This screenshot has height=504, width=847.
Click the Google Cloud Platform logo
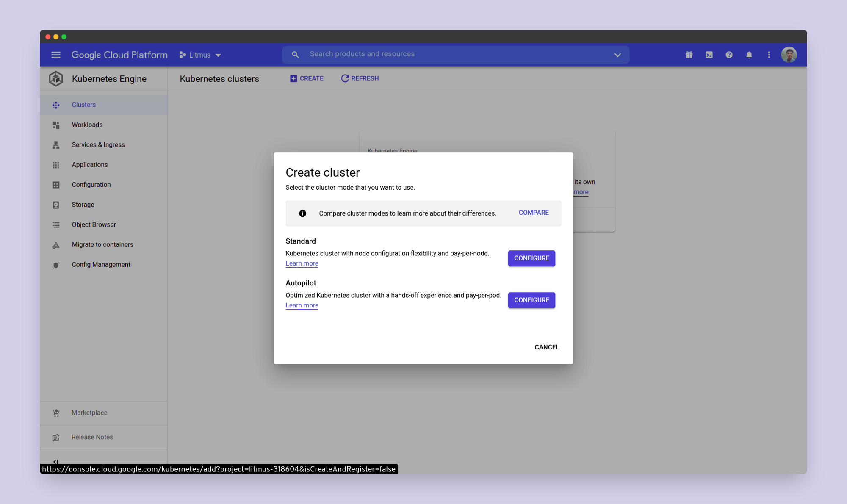pyautogui.click(x=119, y=55)
